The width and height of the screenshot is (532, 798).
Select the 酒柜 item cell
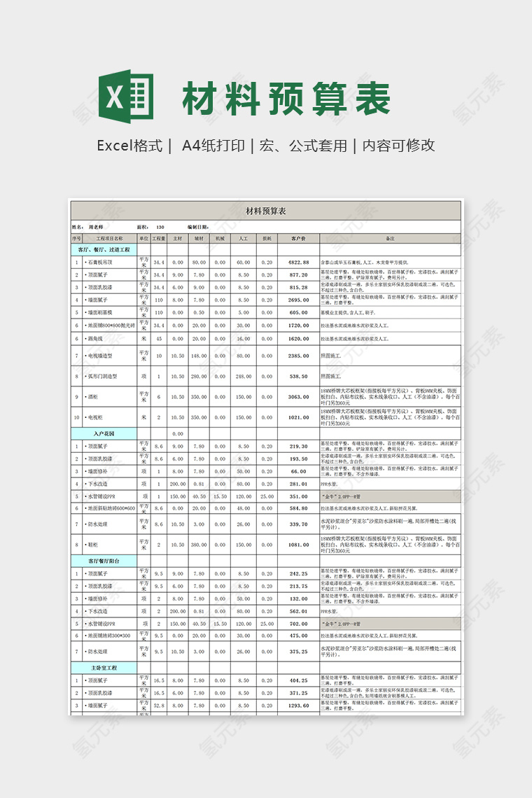(109, 397)
